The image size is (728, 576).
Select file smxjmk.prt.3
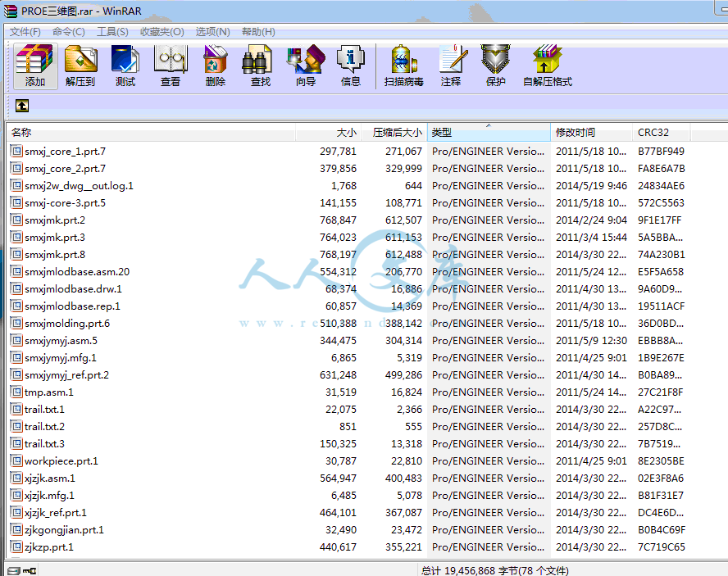(55, 237)
